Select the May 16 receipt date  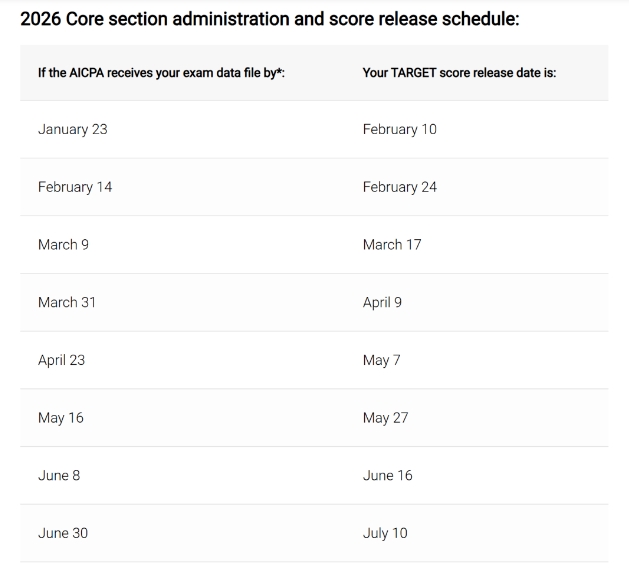point(61,418)
